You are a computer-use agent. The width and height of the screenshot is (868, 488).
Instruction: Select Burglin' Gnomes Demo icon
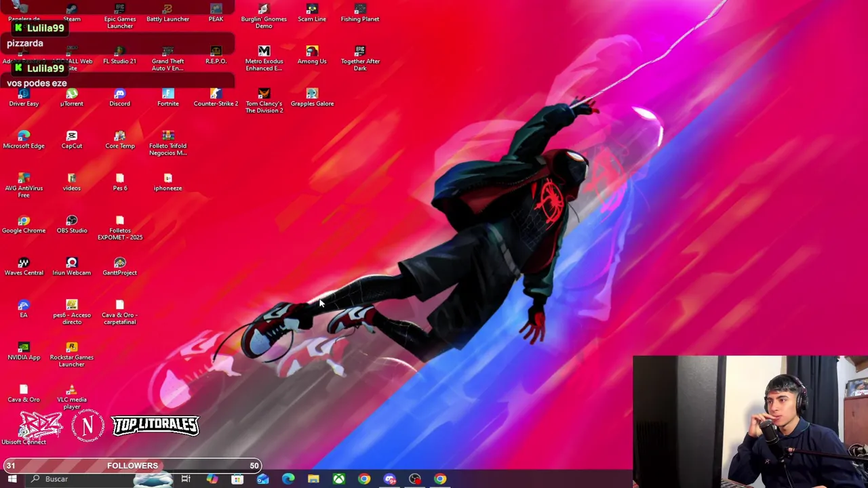tap(264, 16)
